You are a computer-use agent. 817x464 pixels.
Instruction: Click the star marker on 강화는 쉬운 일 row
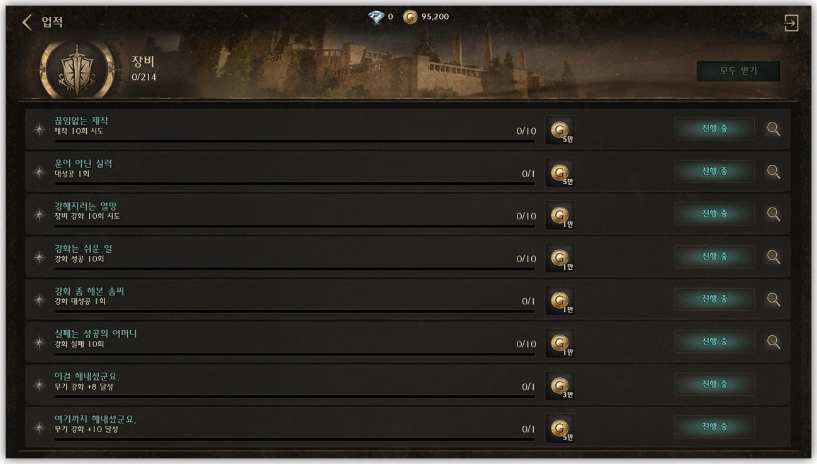point(39,257)
